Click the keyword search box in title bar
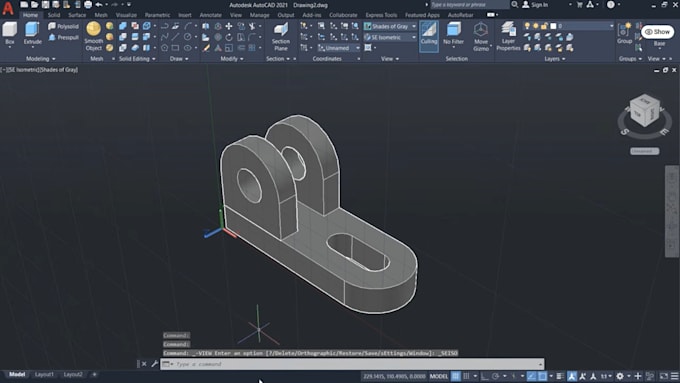The width and height of the screenshot is (680, 383). [469, 4]
